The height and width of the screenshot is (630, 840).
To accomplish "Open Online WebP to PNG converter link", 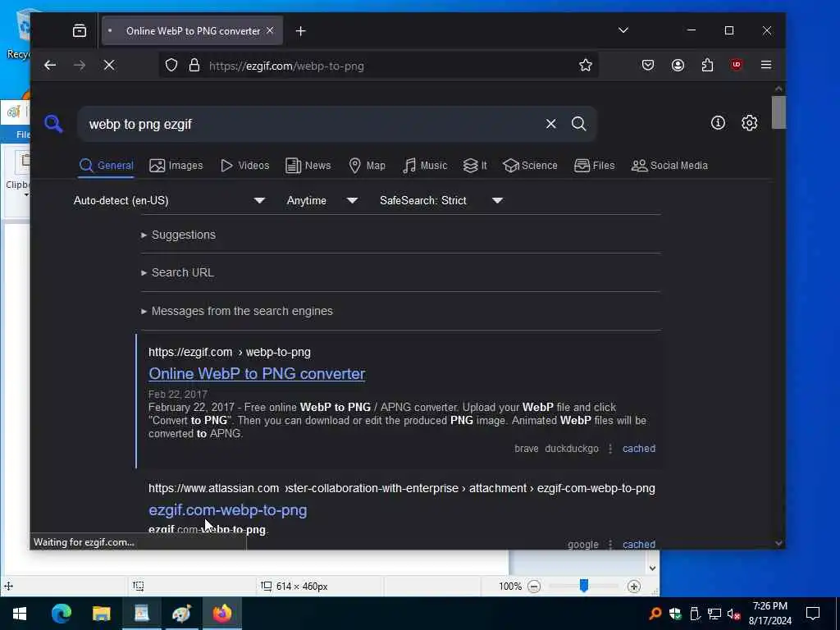I will pos(257,374).
